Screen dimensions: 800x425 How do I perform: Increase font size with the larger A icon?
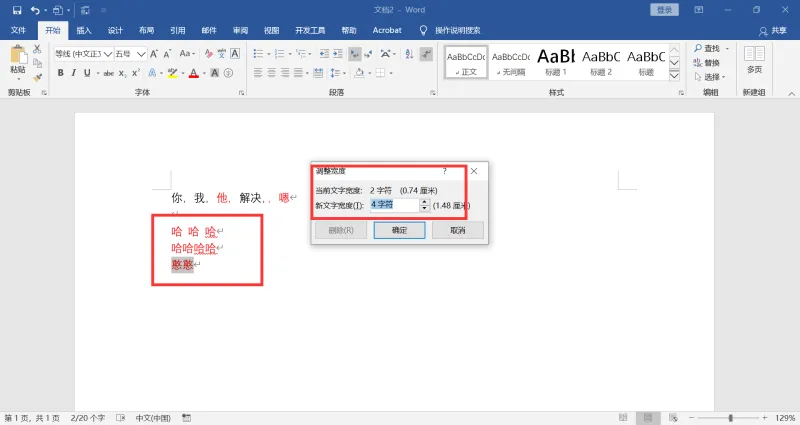tap(154, 54)
